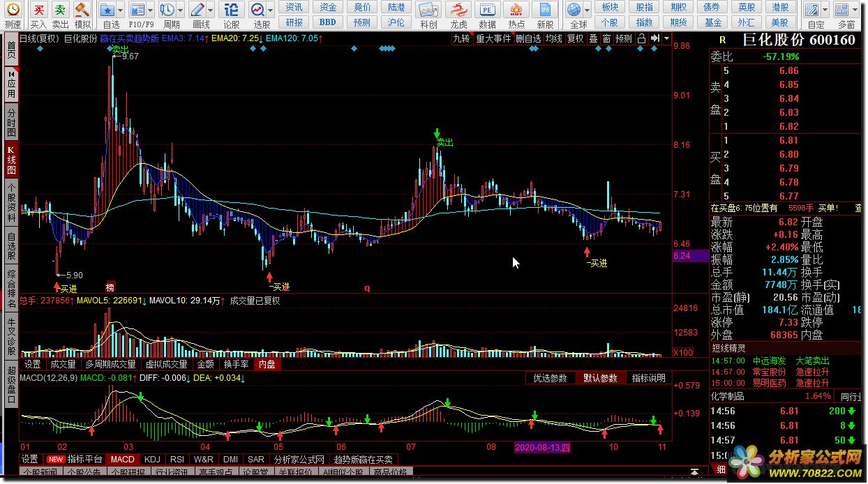Click the lock icon in chart toolbar
The width and height of the screenshot is (868, 484).
641,38
